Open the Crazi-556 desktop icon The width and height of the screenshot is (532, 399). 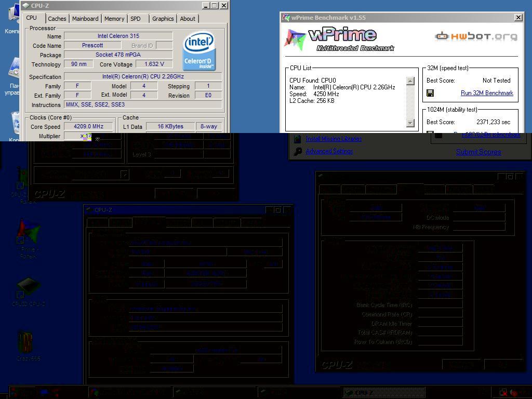point(28,345)
